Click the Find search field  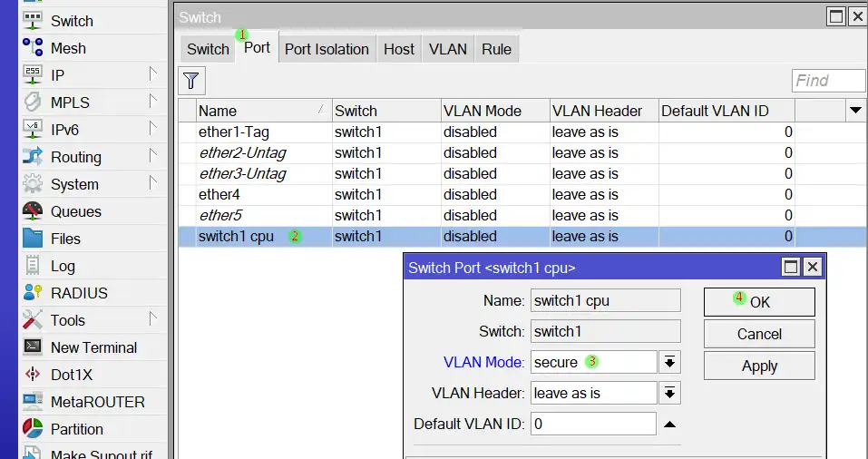[x=828, y=81]
